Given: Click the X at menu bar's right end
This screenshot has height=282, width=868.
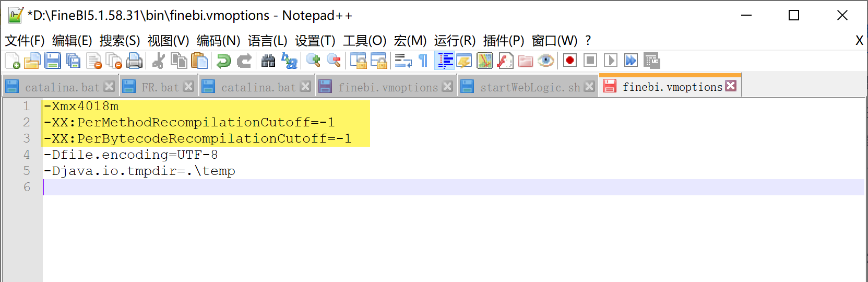Looking at the screenshot, I should click(x=859, y=41).
